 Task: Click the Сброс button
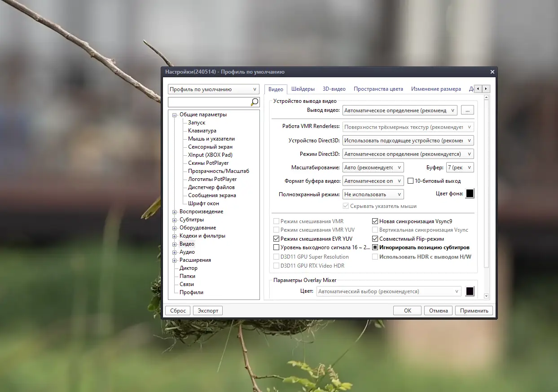pos(178,311)
